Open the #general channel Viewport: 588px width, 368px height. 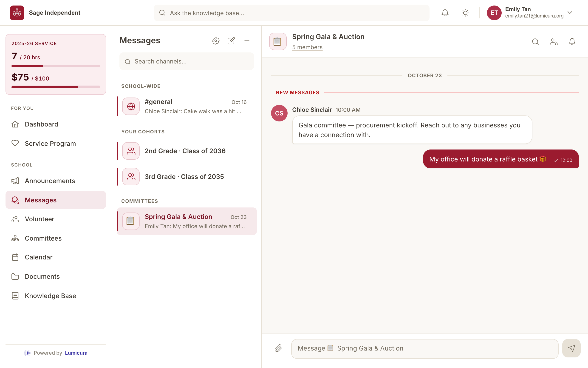pos(187,106)
